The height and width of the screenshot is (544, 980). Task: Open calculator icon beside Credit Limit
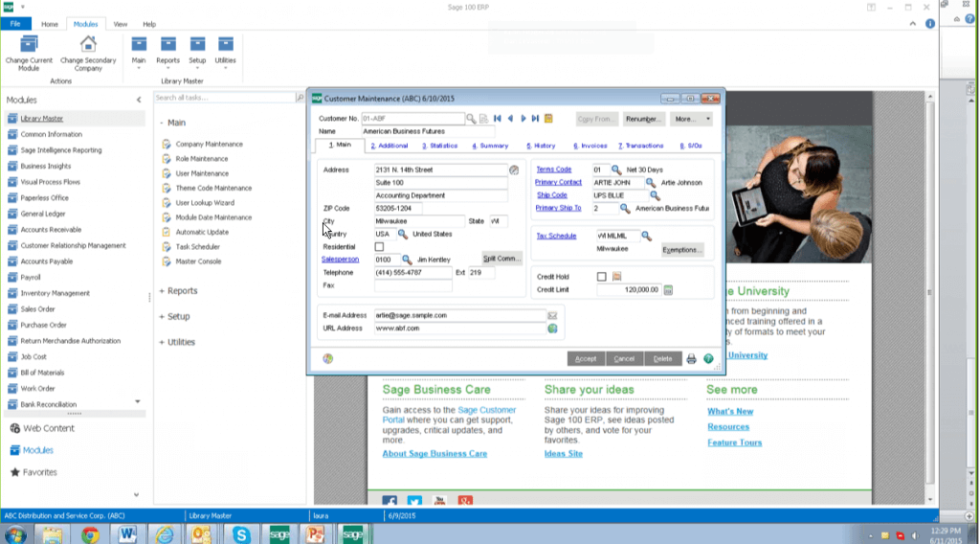pos(668,290)
